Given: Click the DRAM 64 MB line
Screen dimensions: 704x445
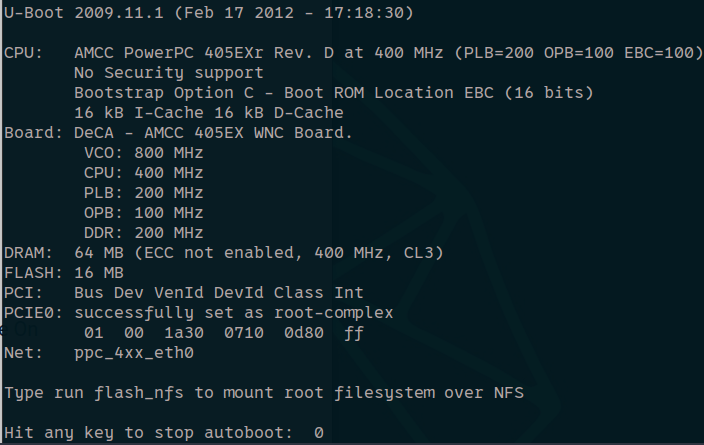Looking at the screenshot, I should (x=223, y=252).
